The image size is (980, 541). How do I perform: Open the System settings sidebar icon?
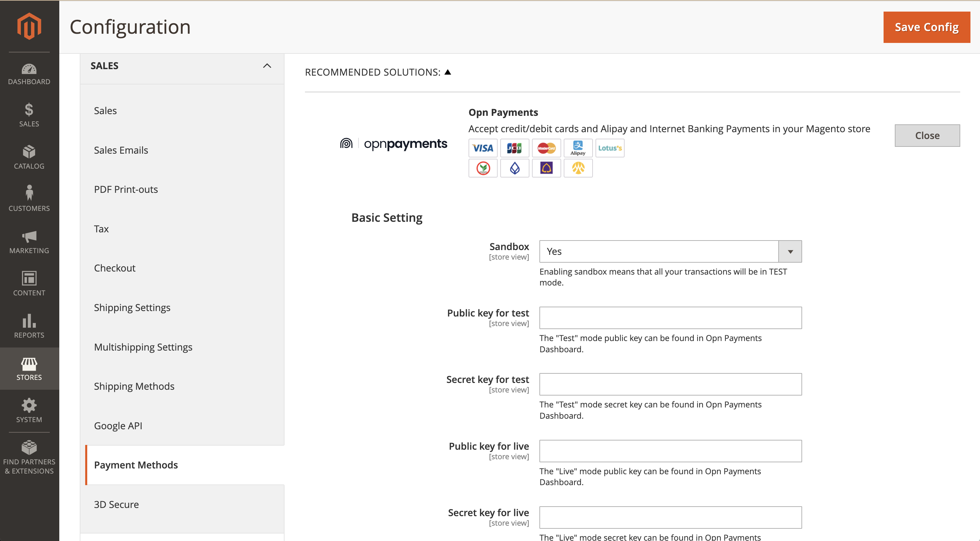(29, 411)
